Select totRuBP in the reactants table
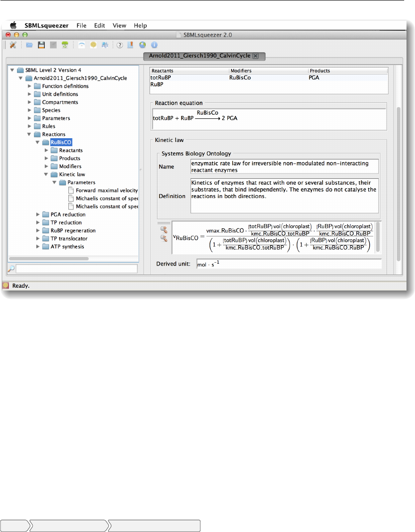Viewport: 415px width, 532px height. (x=160, y=78)
